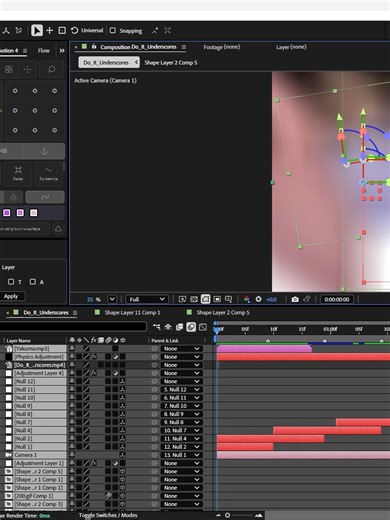Click the Motion anchor tool button
This screenshot has width=390, height=520.
coord(44,151)
